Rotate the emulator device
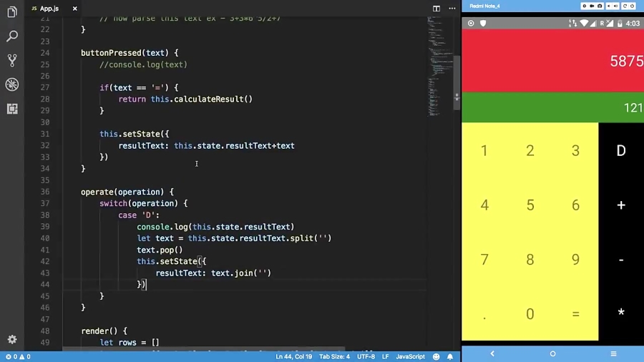The image size is (644, 362). (625, 6)
